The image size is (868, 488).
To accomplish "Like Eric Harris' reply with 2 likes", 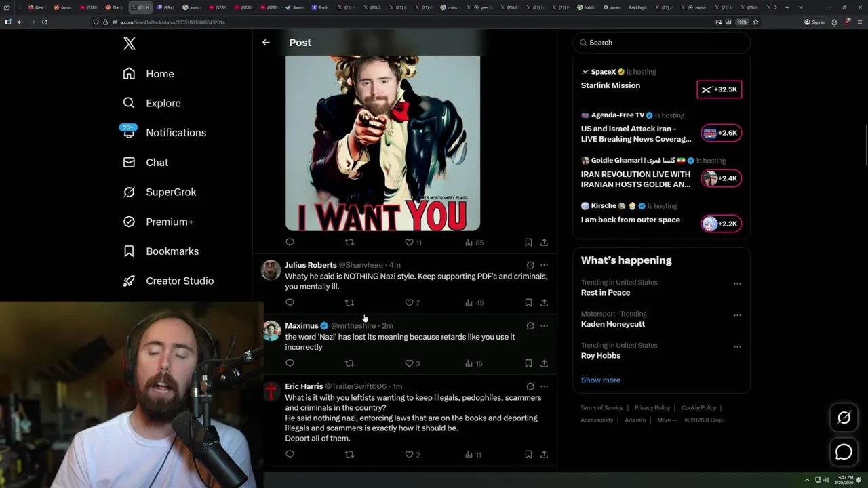I will (412, 455).
